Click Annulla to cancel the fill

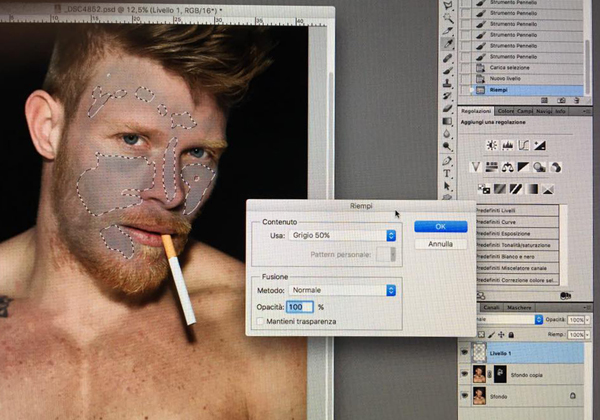[x=440, y=244]
